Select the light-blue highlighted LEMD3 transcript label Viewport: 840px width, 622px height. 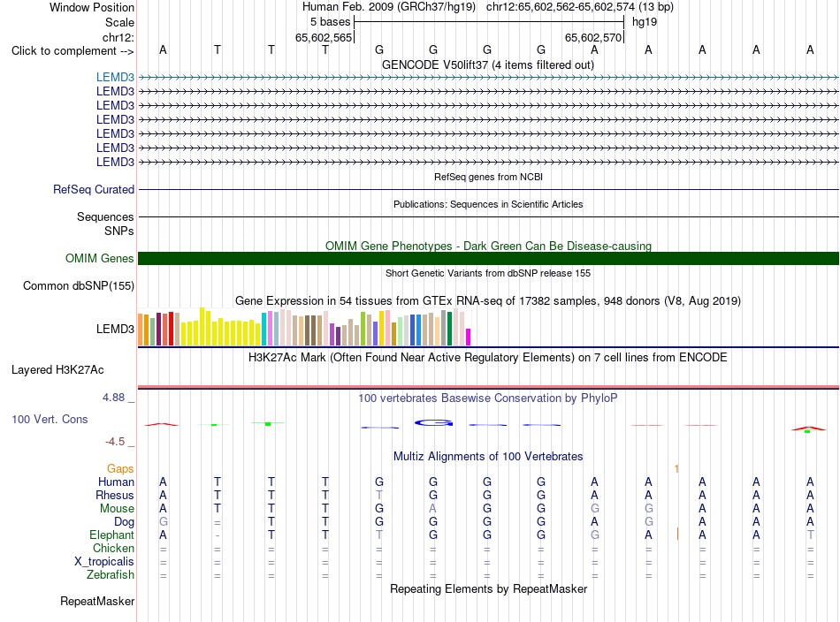115,77
